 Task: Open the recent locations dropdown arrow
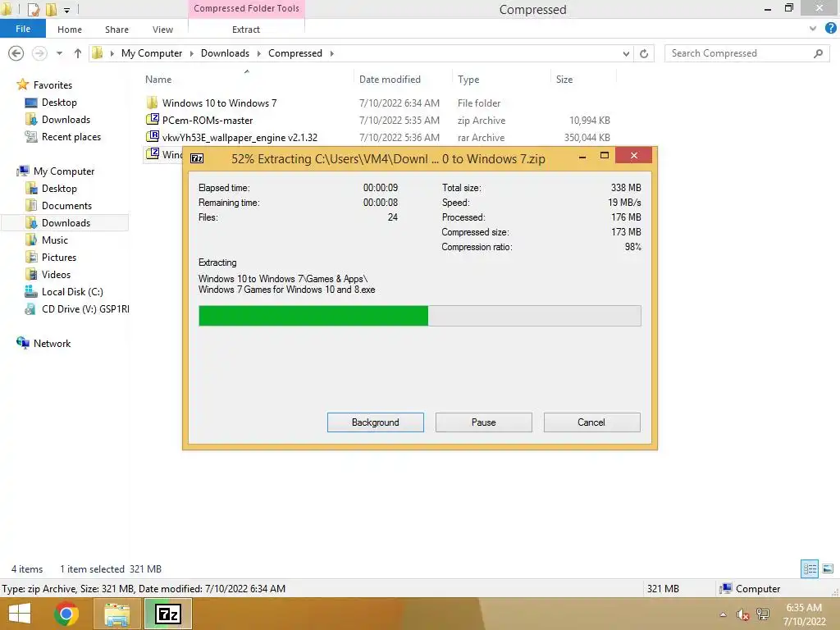point(59,53)
